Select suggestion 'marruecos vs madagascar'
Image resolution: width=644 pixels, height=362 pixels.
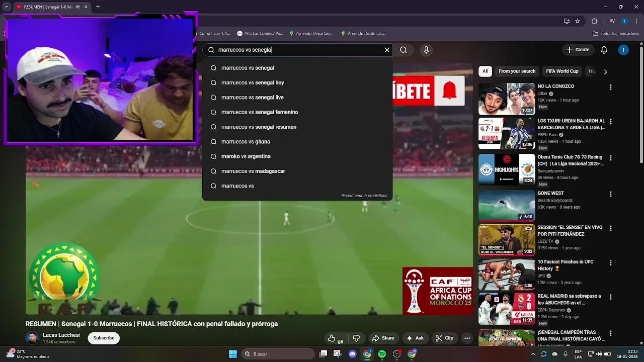[x=297, y=171]
